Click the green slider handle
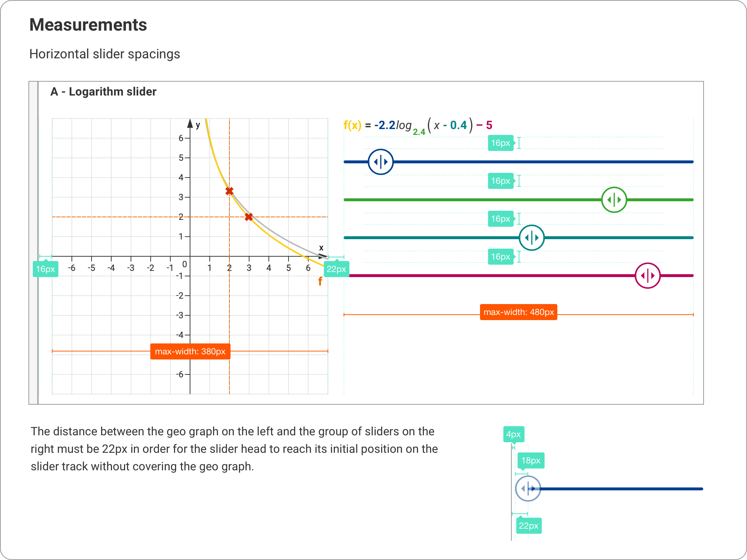747x560 pixels. coord(614,200)
